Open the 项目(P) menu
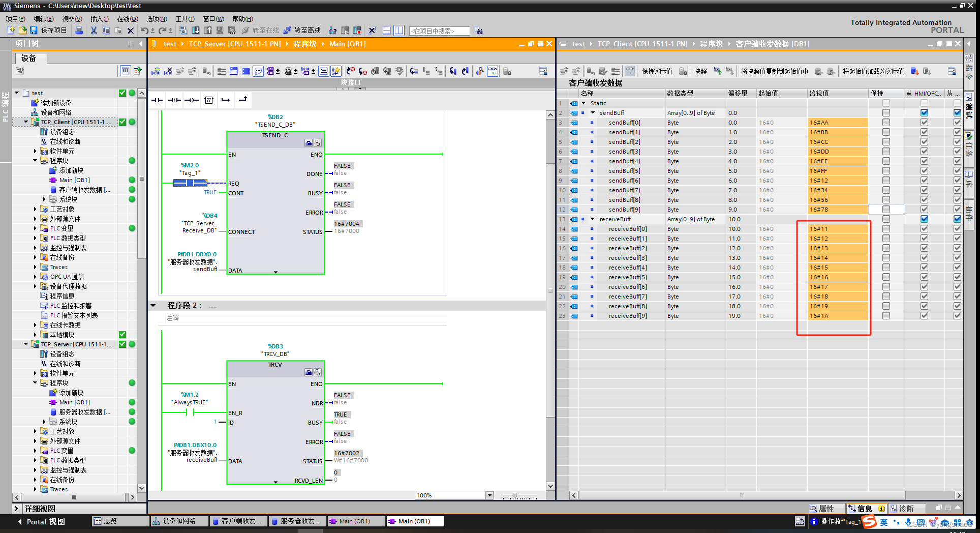This screenshot has height=533, width=980. click(x=15, y=19)
